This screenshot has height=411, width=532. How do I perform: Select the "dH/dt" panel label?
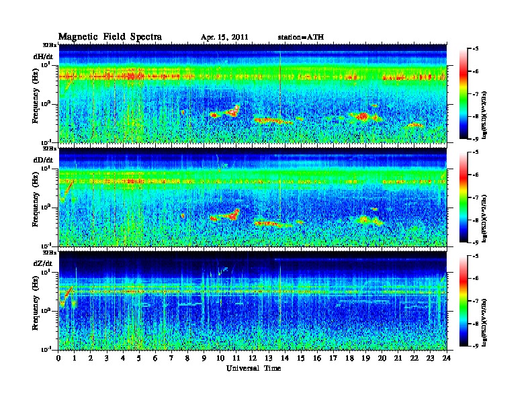tap(43, 56)
